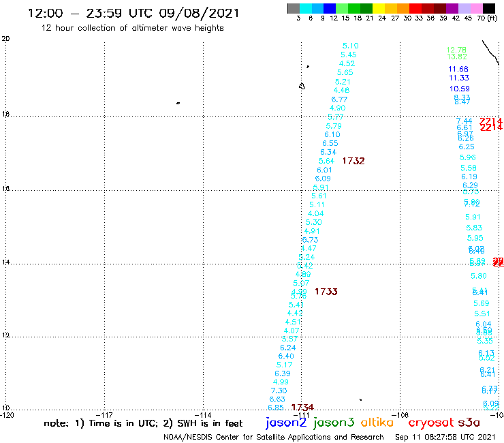Click the wave height value 5.65
The height and width of the screenshot is (443, 504).
point(345,73)
